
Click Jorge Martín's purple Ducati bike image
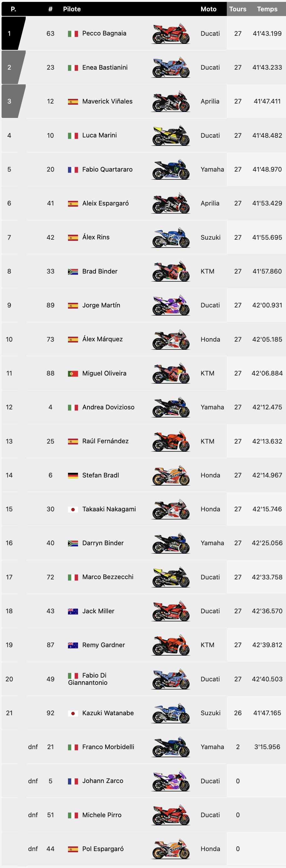(x=171, y=305)
